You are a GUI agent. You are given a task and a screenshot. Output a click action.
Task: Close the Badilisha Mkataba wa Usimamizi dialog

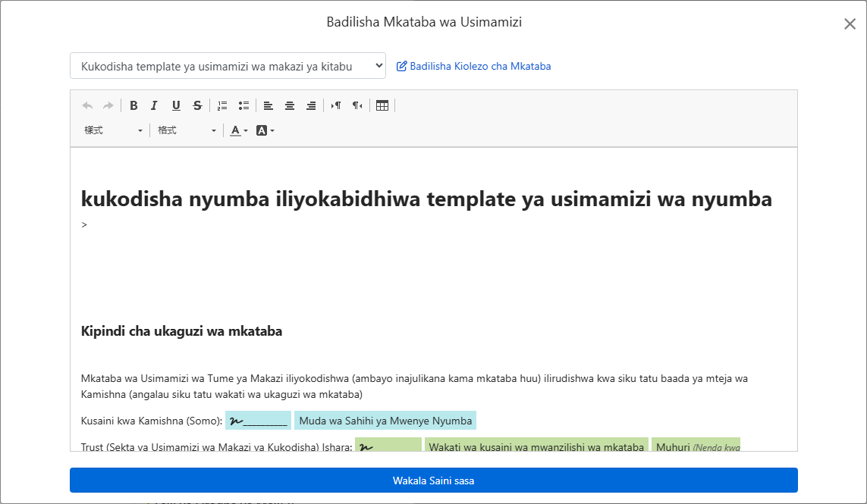850,23
